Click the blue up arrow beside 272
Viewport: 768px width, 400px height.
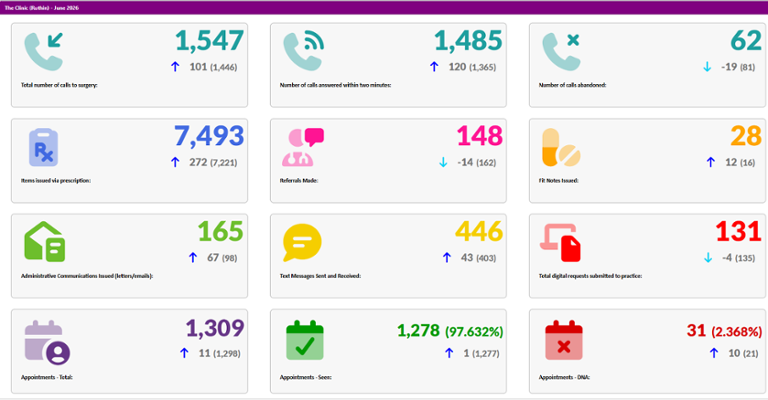tap(175, 162)
